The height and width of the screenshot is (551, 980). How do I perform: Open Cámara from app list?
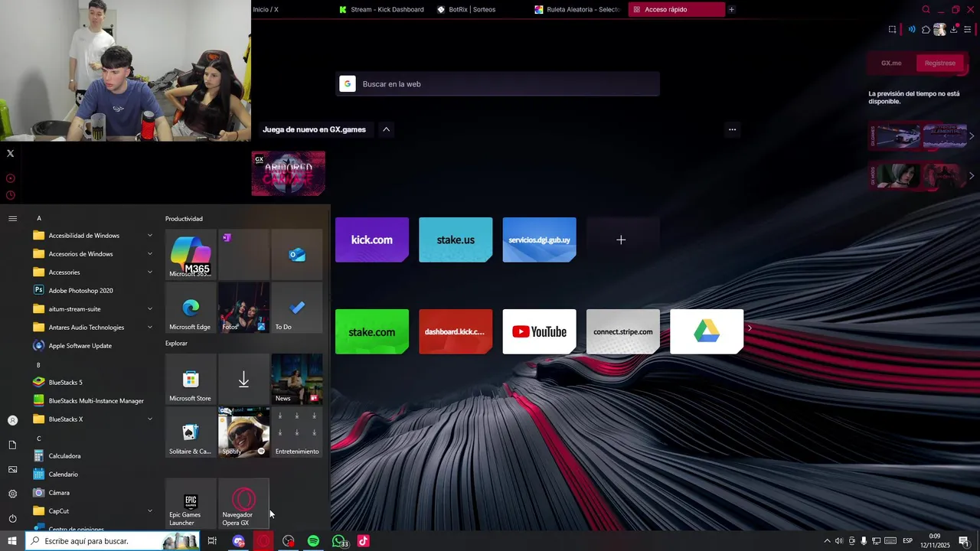pos(93,493)
